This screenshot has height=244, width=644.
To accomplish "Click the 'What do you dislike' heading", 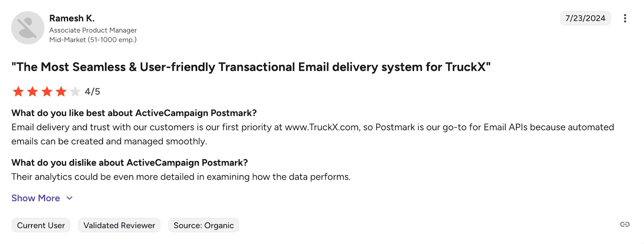I will point(130,163).
